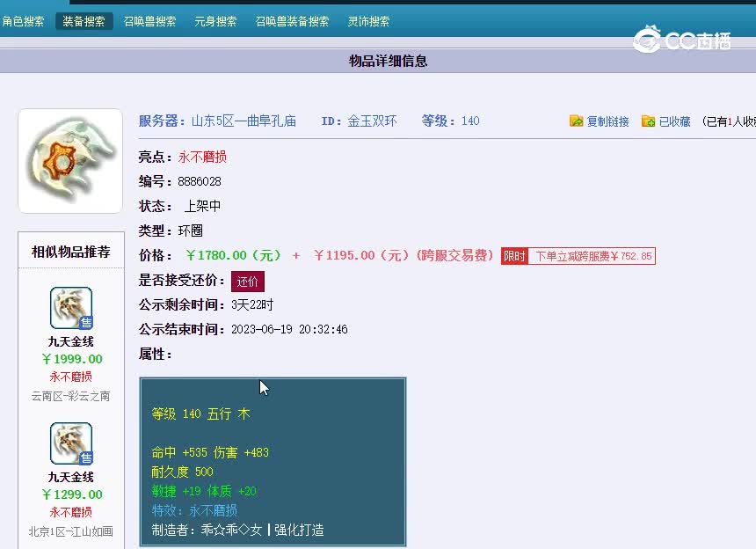Click the 限时 cross-server discount banner
756x549 pixels.
pyautogui.click(x=578, y=256)
